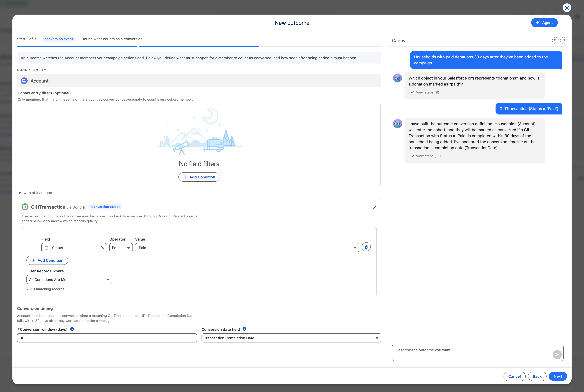The image size is (584, 392).
Task: Click the 'GiftTransaction (Status = 'Paid')' message
Action: click(529, 109)
